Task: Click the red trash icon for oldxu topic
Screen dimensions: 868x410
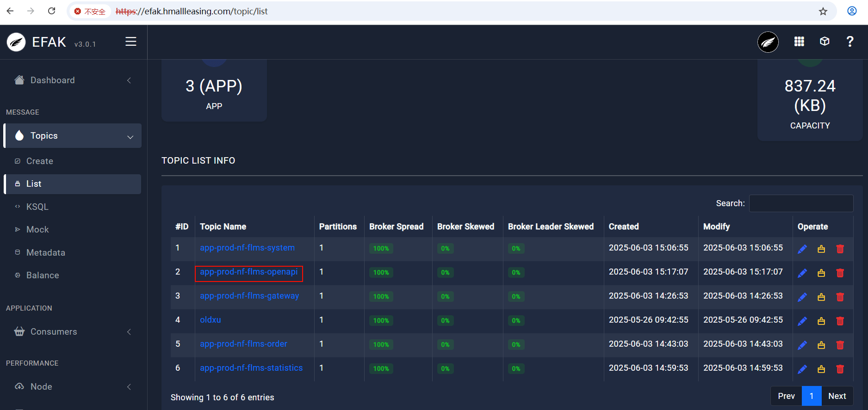Action: 840,321
